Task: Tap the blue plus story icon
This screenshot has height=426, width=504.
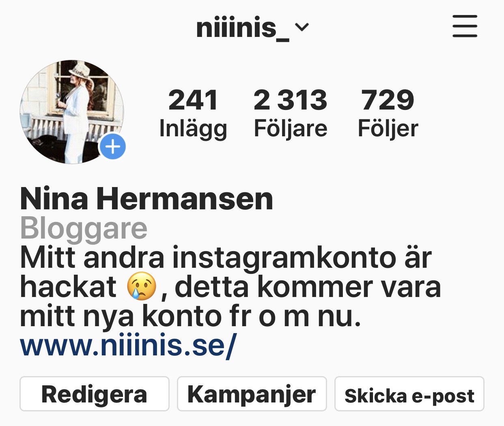Action: point(113,146)
